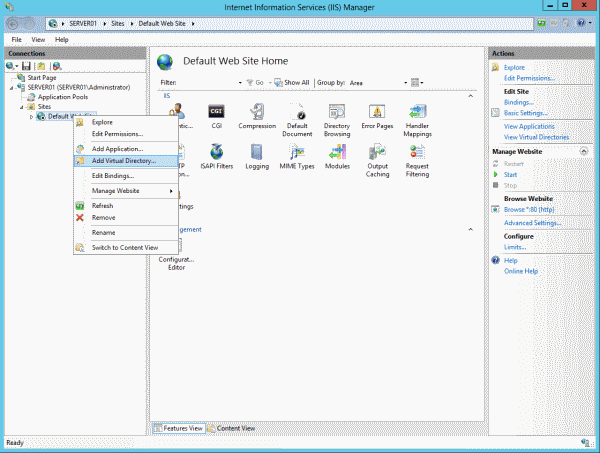
Task: Click View Applications link
Action: click(x=529, y=126)
